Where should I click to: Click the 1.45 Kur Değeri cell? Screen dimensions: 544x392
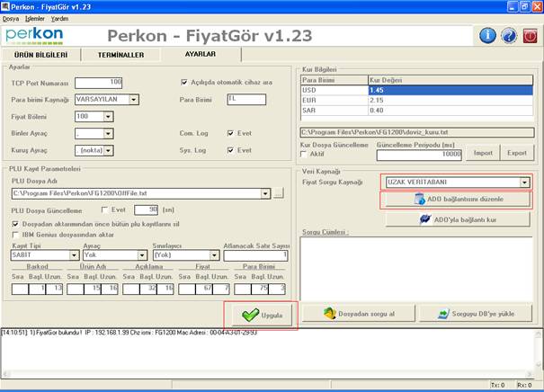point(450,90)
